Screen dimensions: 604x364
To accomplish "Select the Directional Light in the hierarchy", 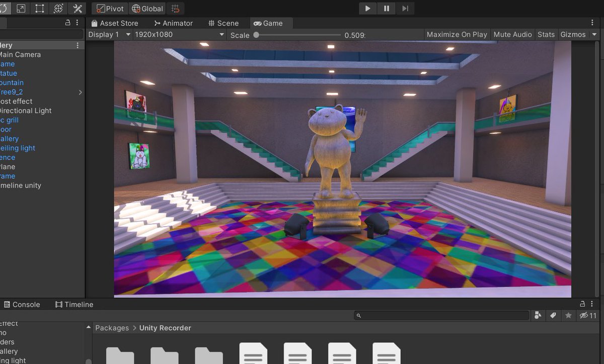I will [26, 111].
